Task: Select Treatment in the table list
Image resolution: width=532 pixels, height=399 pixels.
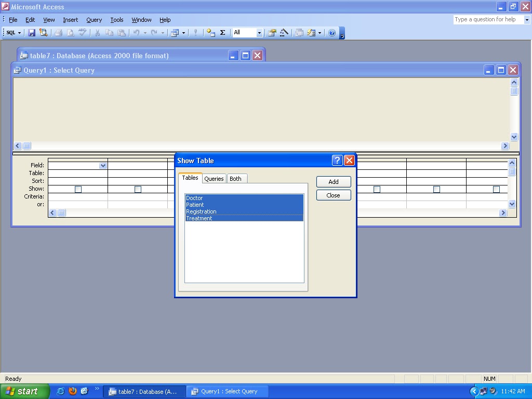Action: (x=244, y=218)
